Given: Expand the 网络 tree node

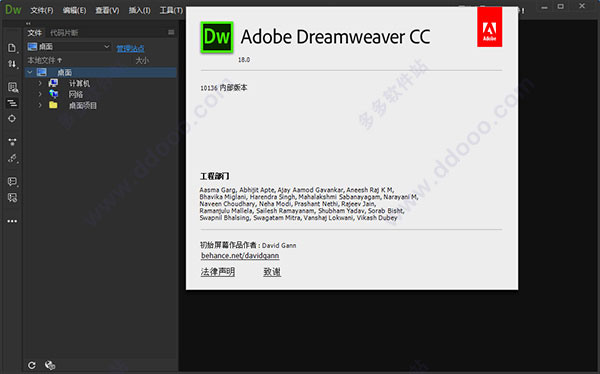Looking at the screenshot, I should click(x=40, y=94).
